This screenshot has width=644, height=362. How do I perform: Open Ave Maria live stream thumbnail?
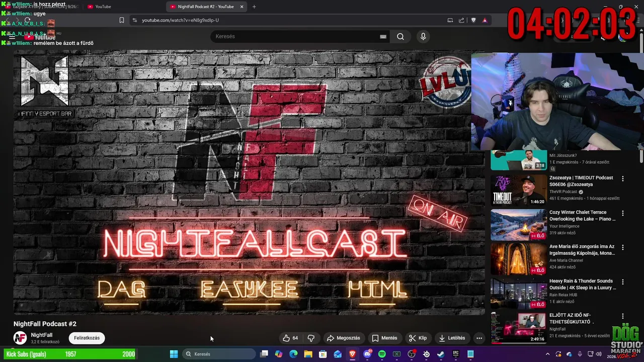pyautogui.click(x=519, y=258)
